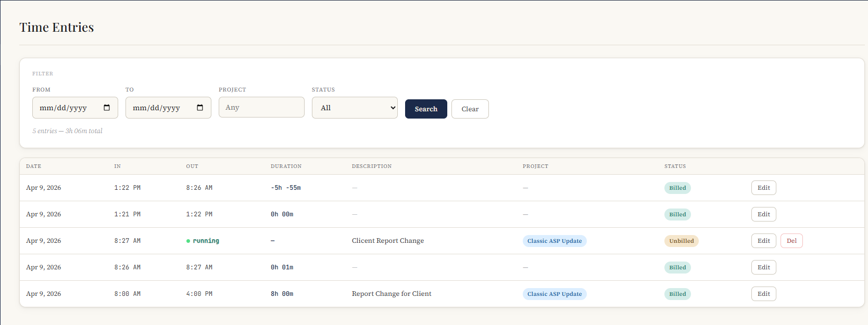Click Classic ASP Update tag on 8h 00m entry

click(x=555, y=294)
